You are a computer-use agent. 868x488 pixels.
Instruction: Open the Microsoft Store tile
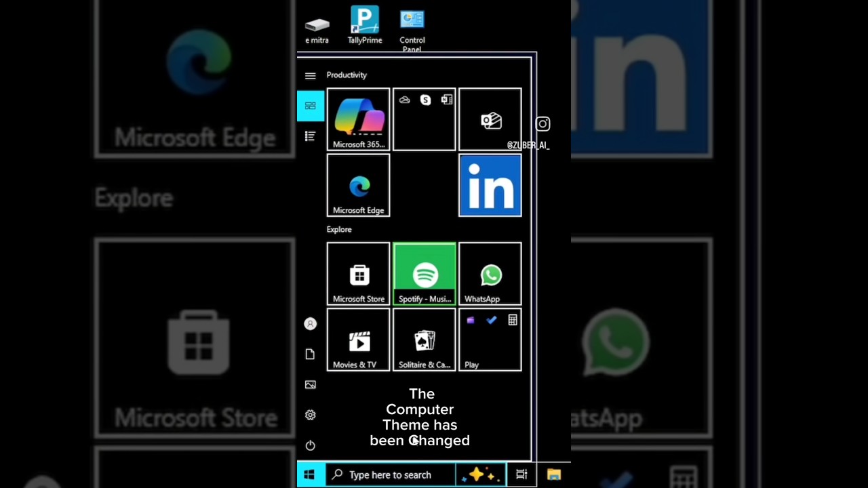point(358,274)
